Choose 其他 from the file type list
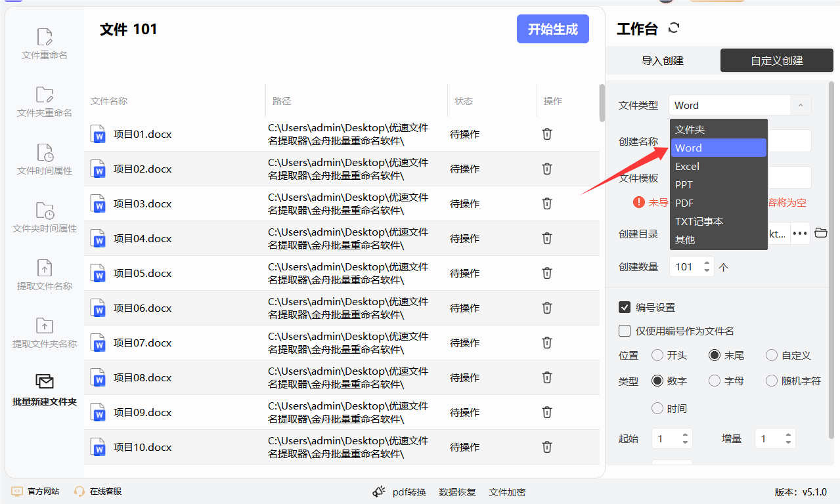The image size is (840, 504). pos(718,240)
